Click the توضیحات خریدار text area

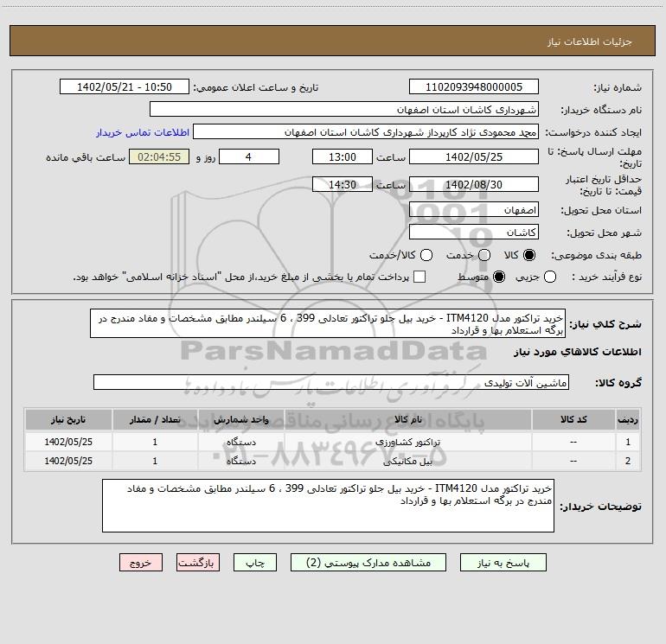(328, 506)
